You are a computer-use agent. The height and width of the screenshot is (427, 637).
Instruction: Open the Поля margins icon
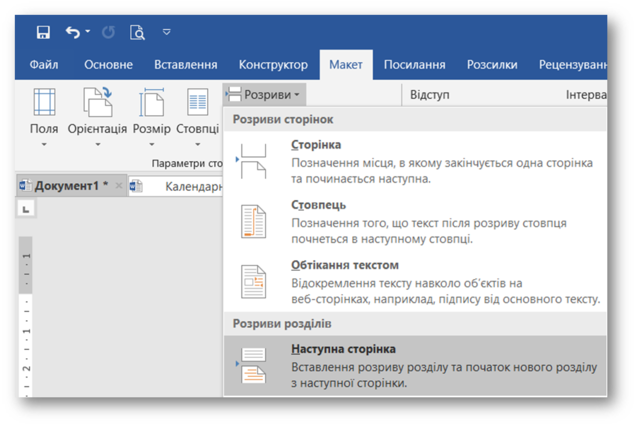click(x=44, y=102)
